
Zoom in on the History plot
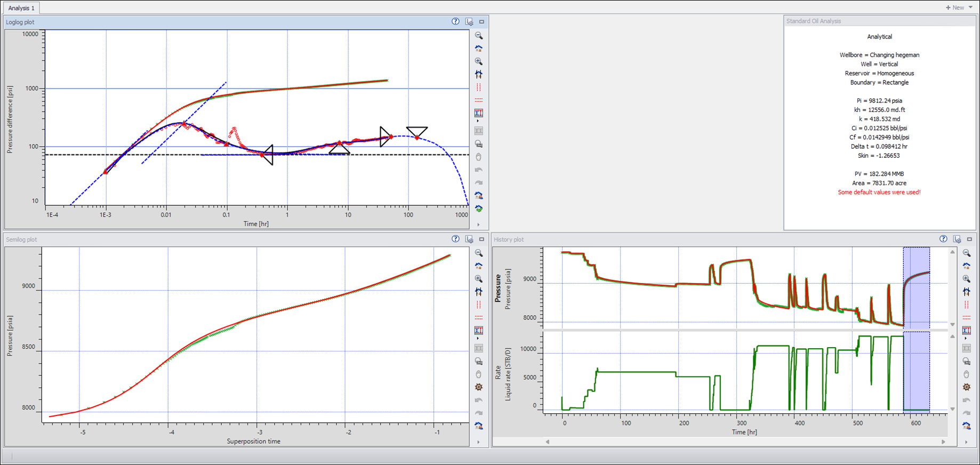coord(967,279)
